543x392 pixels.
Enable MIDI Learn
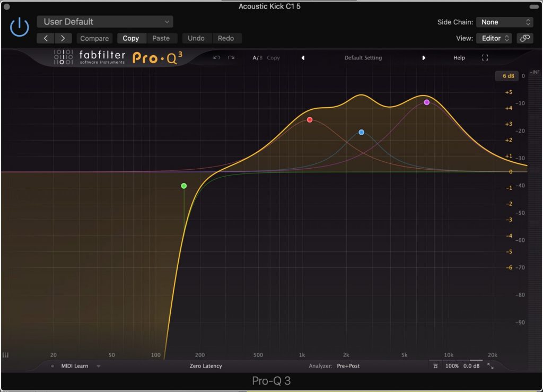tap(75, 366)
